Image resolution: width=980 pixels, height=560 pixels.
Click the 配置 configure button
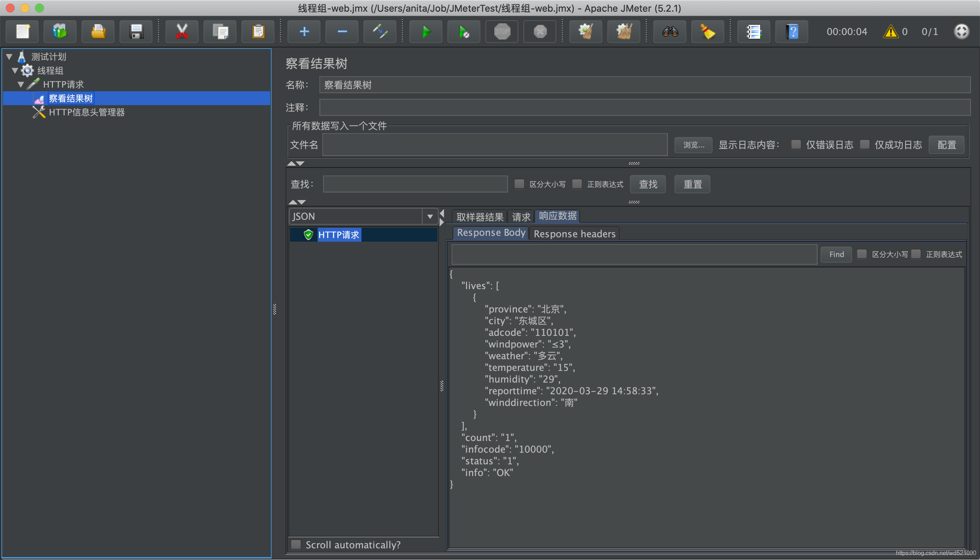(946, 145)
